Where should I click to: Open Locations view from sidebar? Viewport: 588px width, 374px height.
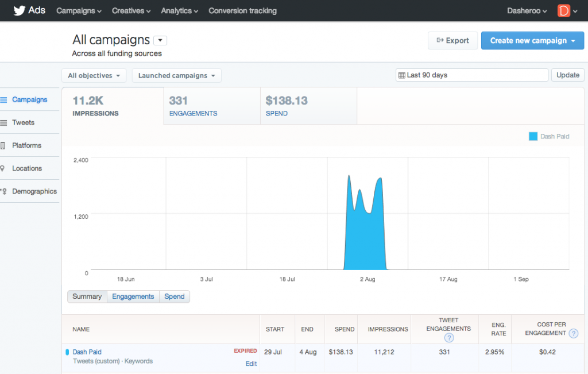pos(27,168)
